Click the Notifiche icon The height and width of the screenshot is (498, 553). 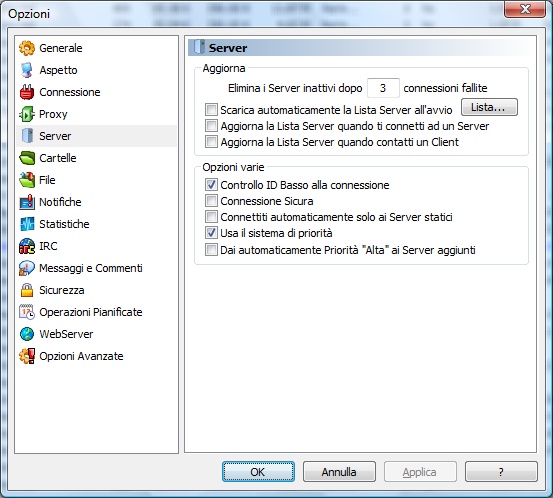(27, 202)
